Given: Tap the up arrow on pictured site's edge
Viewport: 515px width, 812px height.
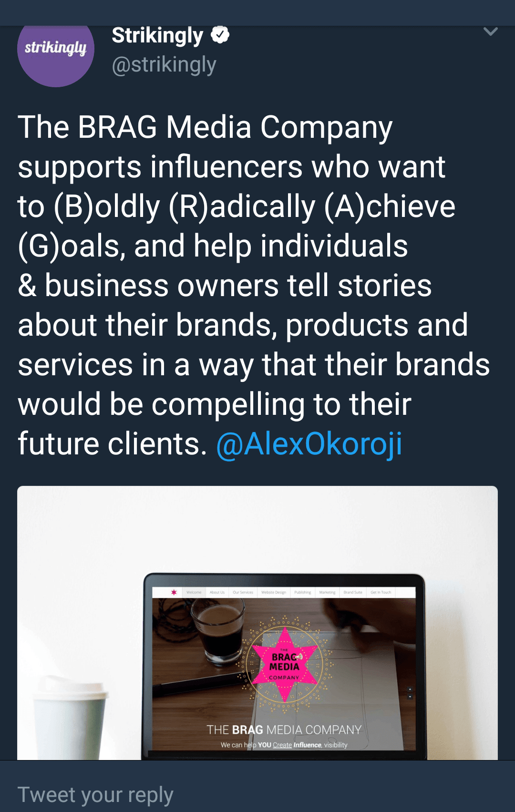Looking at the screenshot, I should coord(410,689).
